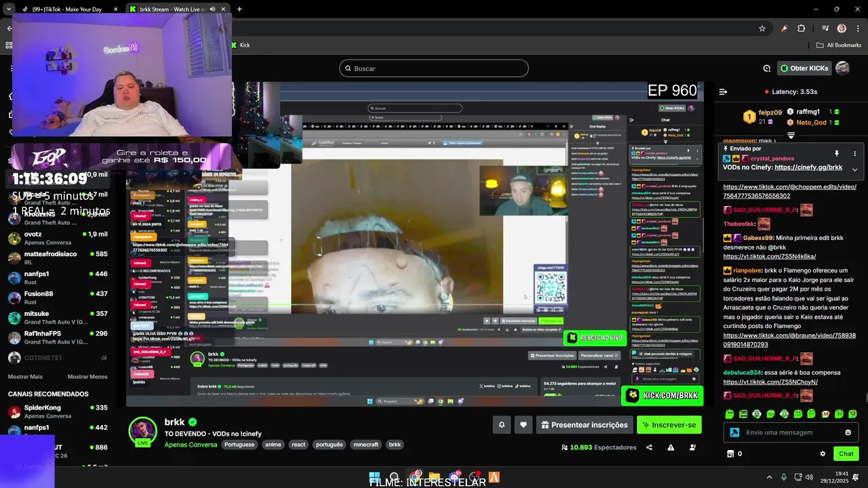
Task: Open the media control playlist icon
Action: click(825, 28)
